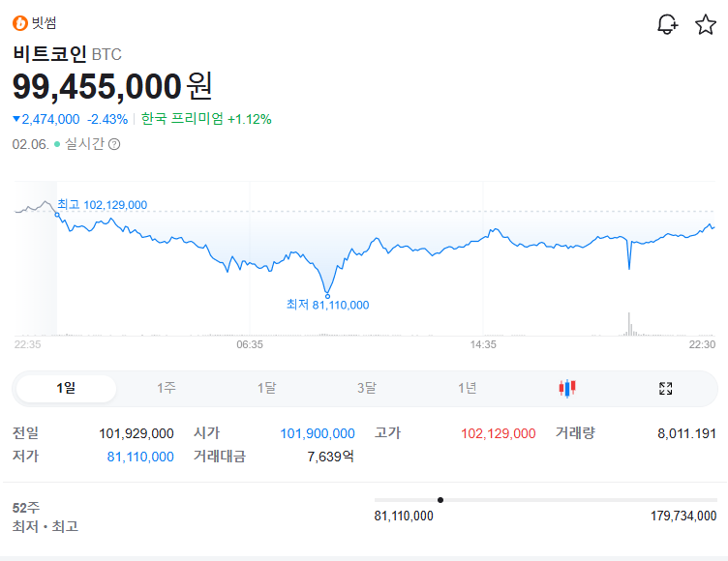Click the 최저 81,110,000 chart label
Image resolution: width=728 pixels, height=561 pixels.
pos(328,305)
